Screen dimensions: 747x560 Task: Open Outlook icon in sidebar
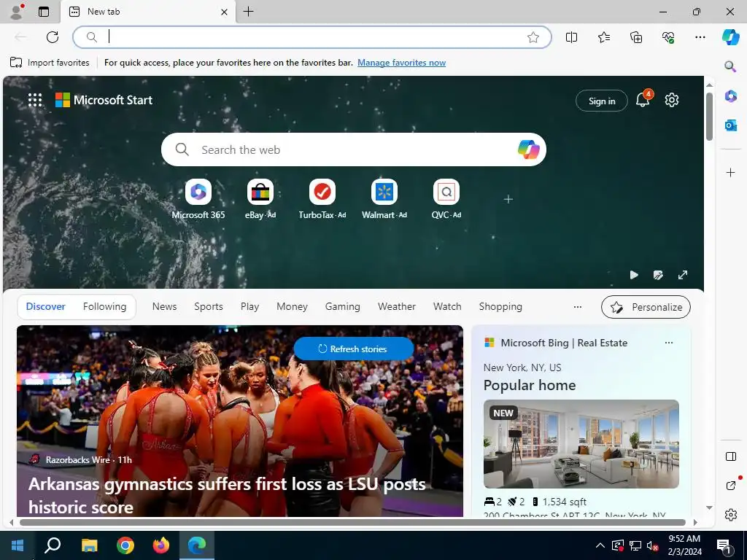click(730, 125)
